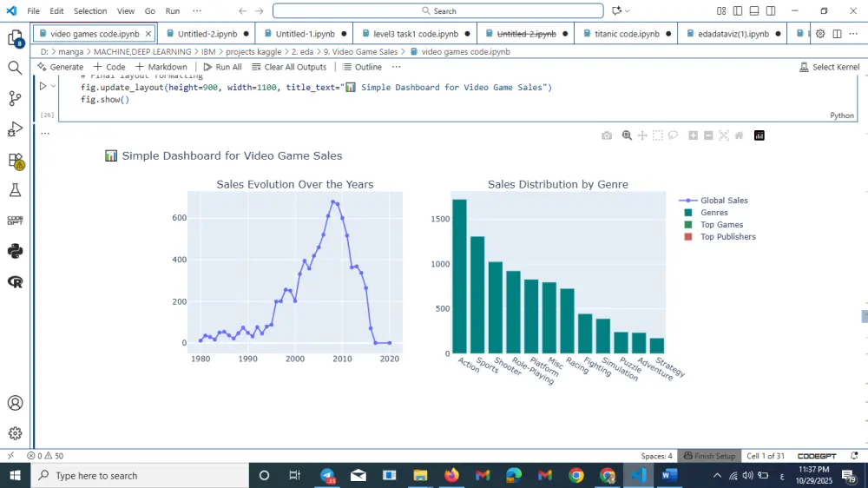Open Google Chrome from taskbar
The width and height of the screenshot is (868, 488).
(x=576, y=475)
